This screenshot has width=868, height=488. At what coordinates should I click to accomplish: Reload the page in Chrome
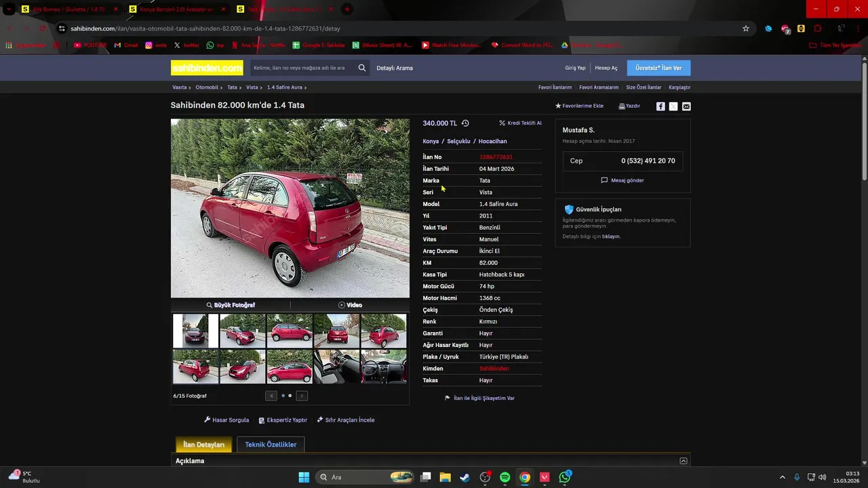pyautogui.click(x=42, y=28)
